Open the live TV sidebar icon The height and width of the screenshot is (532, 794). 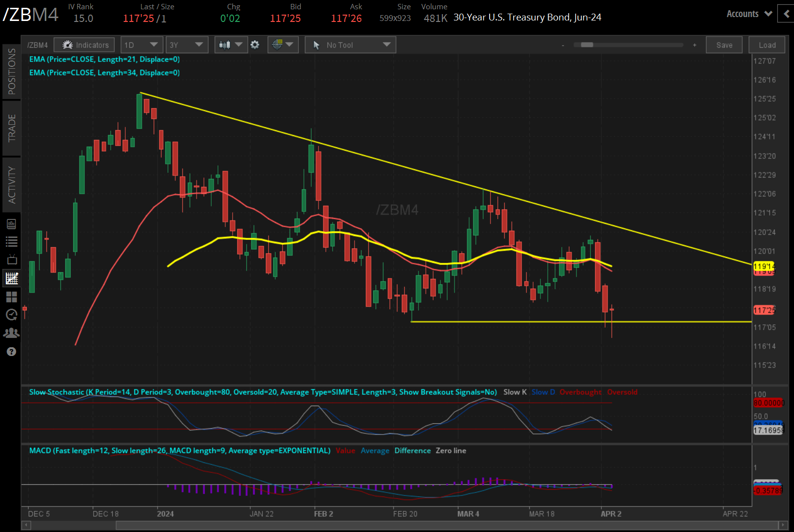12,259
